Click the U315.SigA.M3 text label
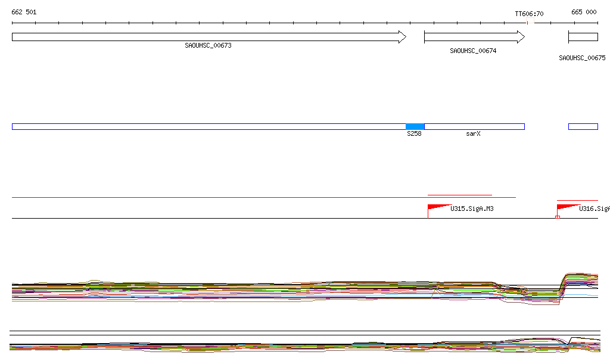This screenshot has height=364, width=610. [473, 209]
